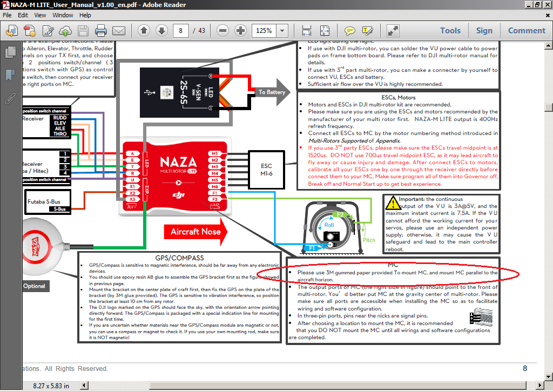
Task: Open the View menu
Action: [41, 15]
